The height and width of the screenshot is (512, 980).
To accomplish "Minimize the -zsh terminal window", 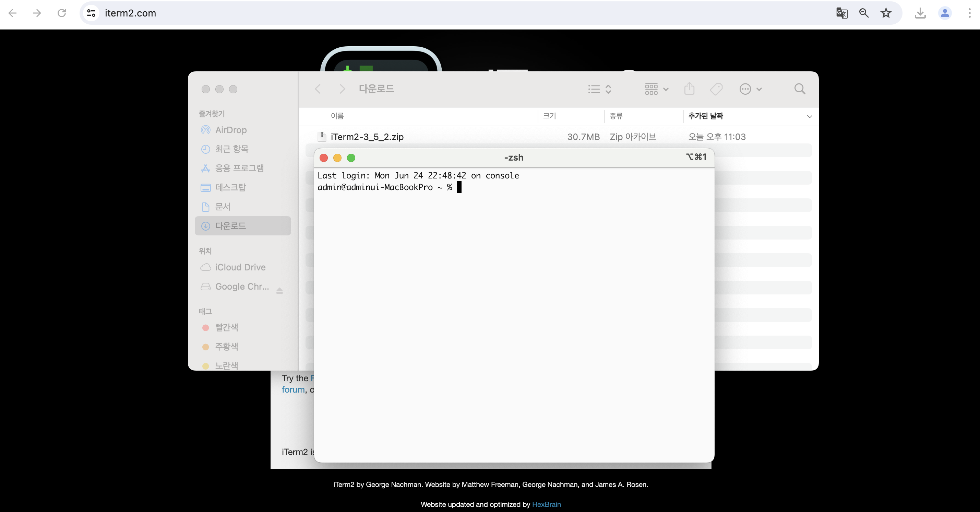I will pyautogui.click(x=337, y=158).
